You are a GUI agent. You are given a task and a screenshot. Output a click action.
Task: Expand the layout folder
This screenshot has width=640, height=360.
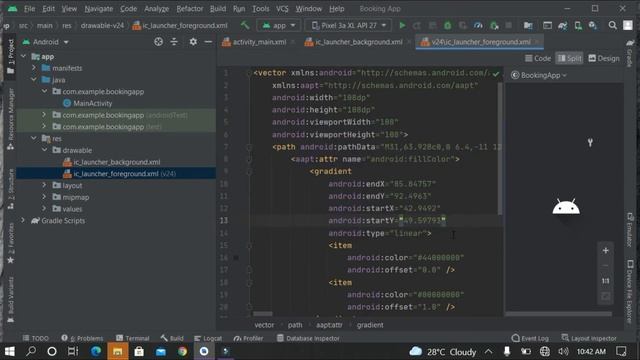44,185
